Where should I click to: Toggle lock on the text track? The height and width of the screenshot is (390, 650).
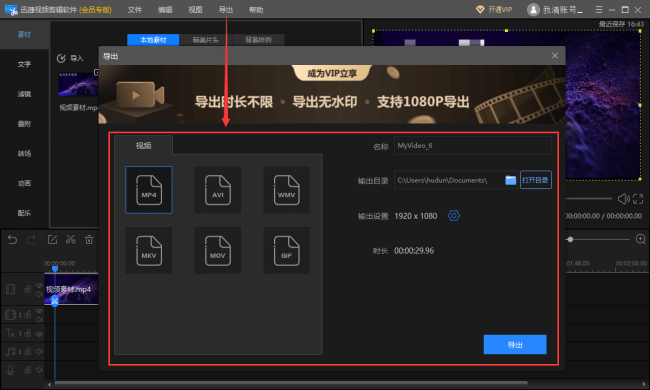click(27, 333)
